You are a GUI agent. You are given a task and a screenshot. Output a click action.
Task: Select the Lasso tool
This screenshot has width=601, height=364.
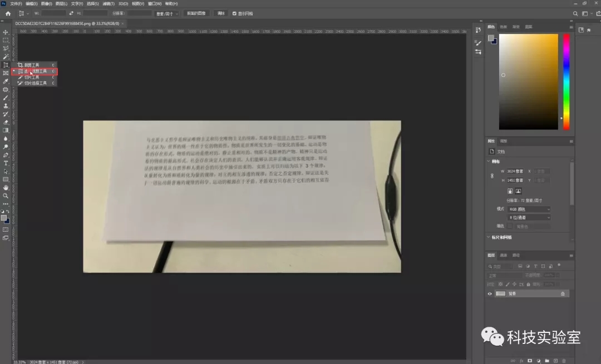click(x=6, y=48)
